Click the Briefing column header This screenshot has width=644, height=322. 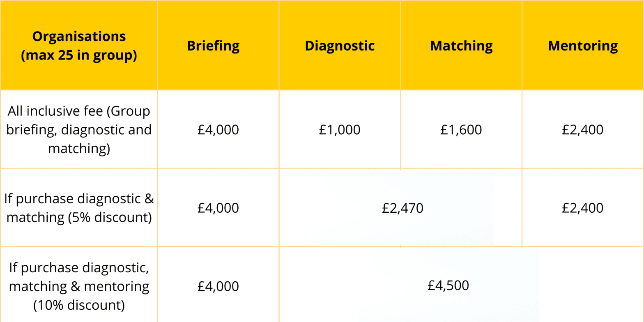(213, 46)
